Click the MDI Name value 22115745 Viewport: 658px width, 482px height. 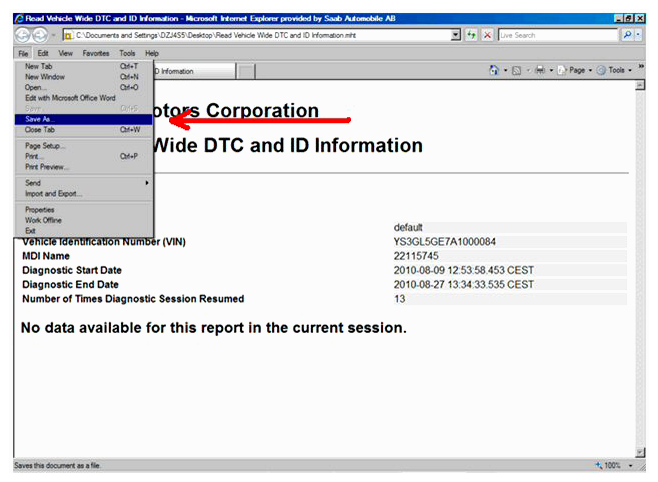[x=416, y=256]
